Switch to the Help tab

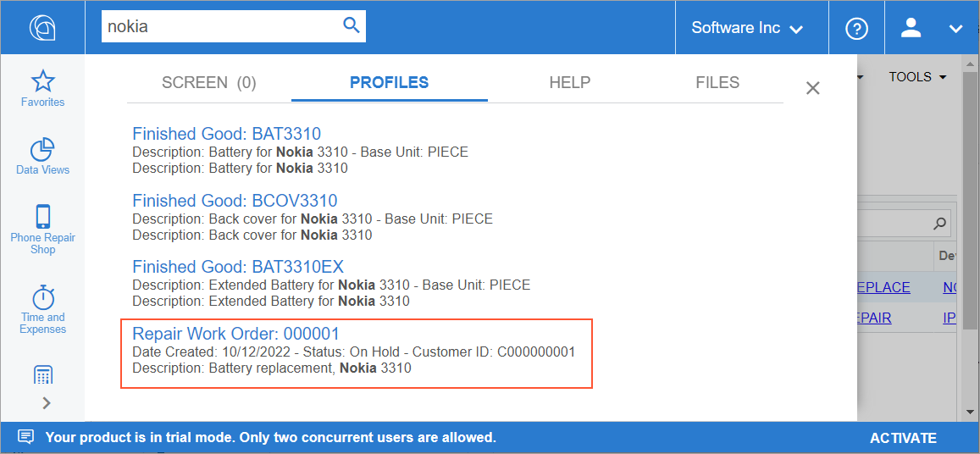click(569, 83)
